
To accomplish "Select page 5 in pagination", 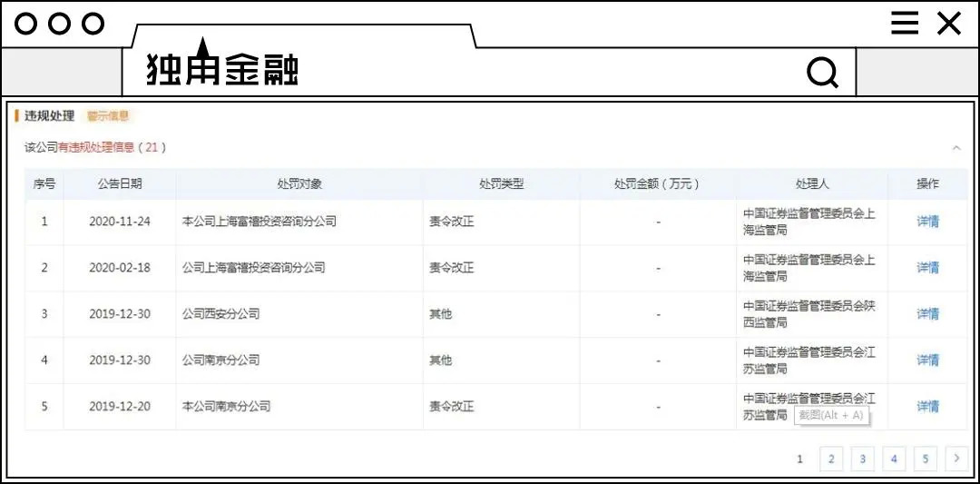I will point(925,459).
